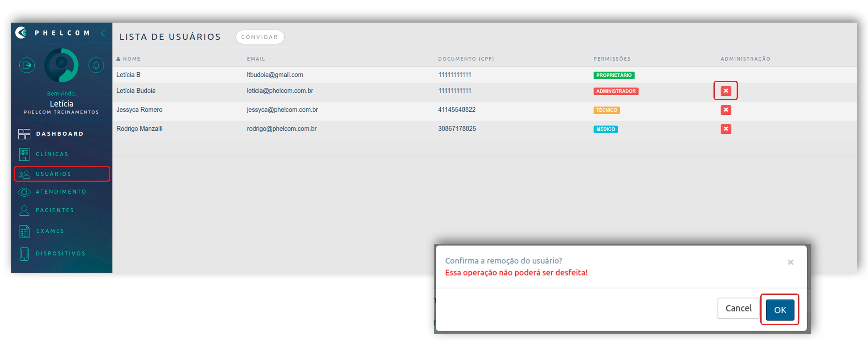Open the Dashboard menu item

(59, 134)
